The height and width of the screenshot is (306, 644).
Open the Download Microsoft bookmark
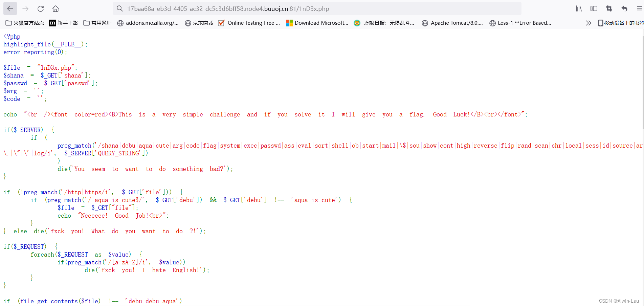pyautogui.click(x=316, y=23)
